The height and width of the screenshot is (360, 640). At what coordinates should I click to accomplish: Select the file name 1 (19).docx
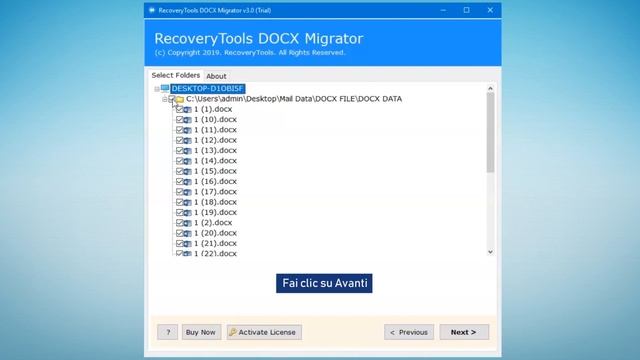pyautogui.click(x=215, y=212)
